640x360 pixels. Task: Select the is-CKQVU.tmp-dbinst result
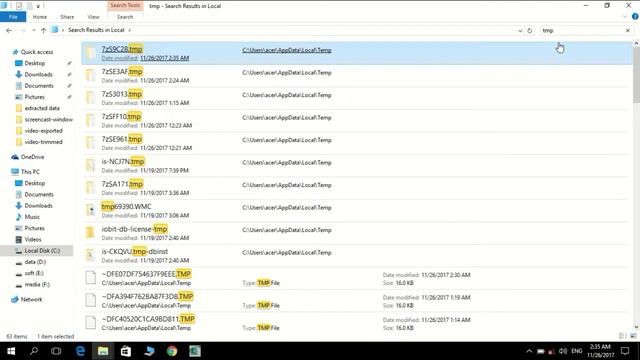pos(356,256)
